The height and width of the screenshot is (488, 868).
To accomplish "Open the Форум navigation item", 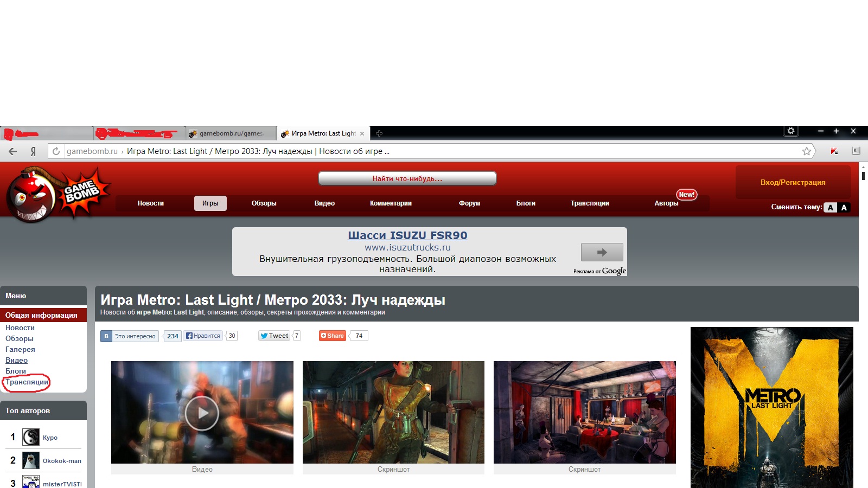I will (x=469, y=203).
